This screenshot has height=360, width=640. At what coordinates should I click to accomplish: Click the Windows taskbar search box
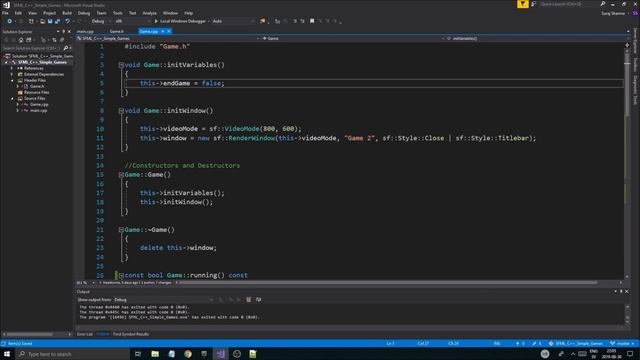click(72, 354)
